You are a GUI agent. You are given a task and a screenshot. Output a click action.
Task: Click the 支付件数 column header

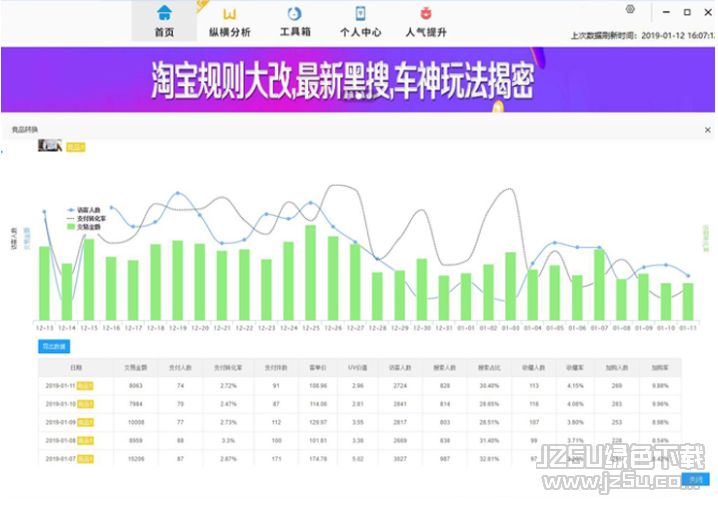[x=276, y=368]
